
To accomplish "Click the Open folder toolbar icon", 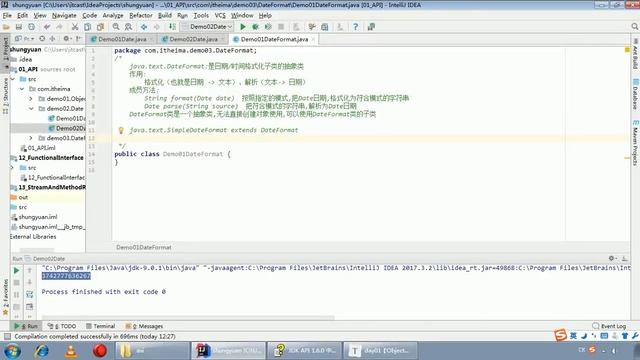I will [x=6, y=27].
